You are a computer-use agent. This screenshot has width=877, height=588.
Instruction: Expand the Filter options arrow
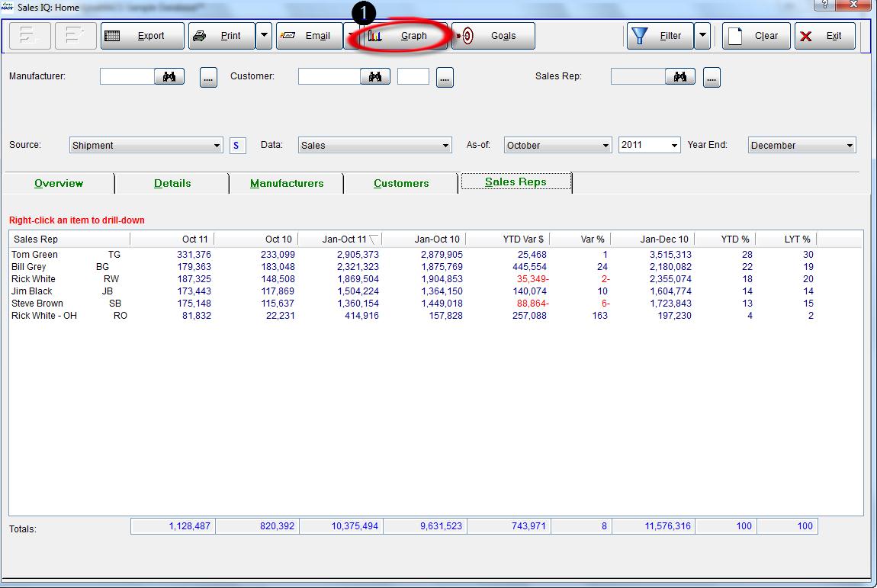click(702, 36)
